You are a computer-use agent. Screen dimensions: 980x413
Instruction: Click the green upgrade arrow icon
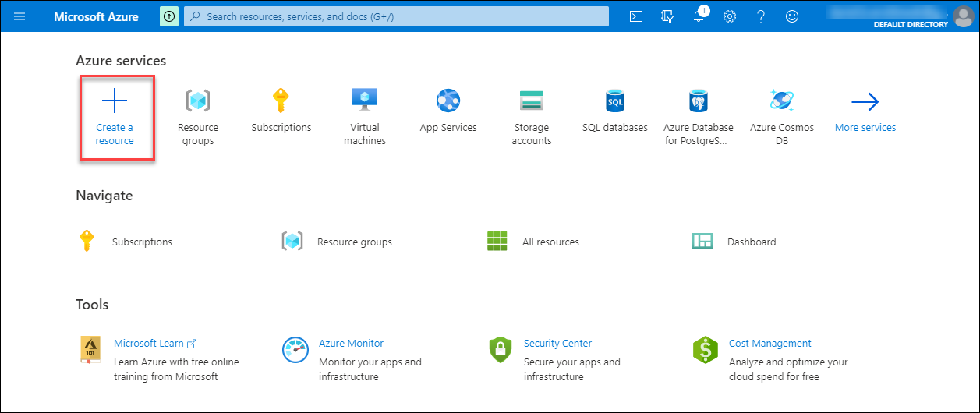click(x=169, y=16)
